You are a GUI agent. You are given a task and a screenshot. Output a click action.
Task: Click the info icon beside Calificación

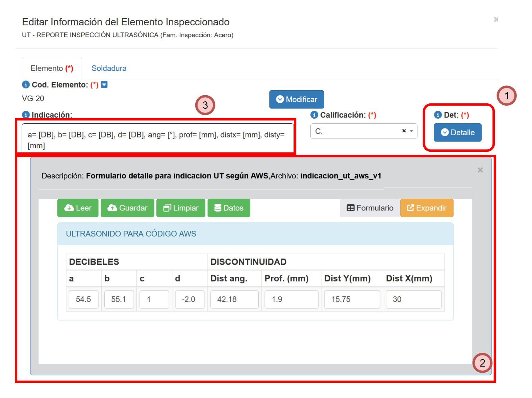tap(314, 115)
